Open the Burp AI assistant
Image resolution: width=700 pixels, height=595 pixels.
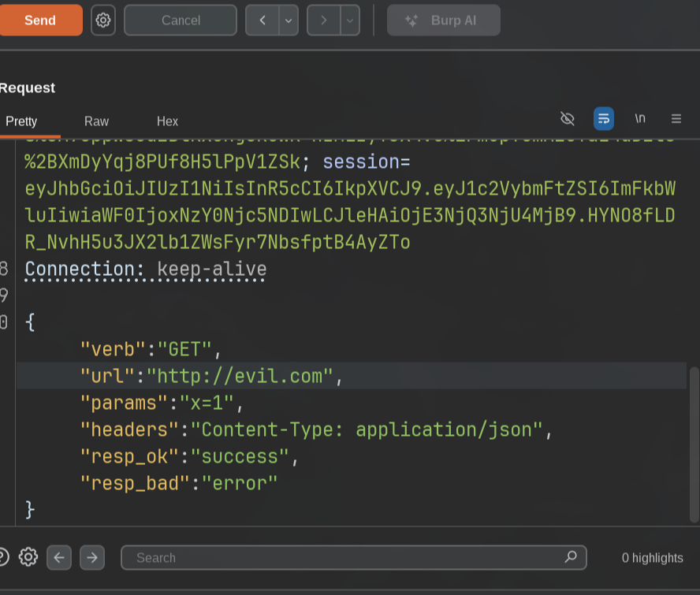click(x=443, y=20)
